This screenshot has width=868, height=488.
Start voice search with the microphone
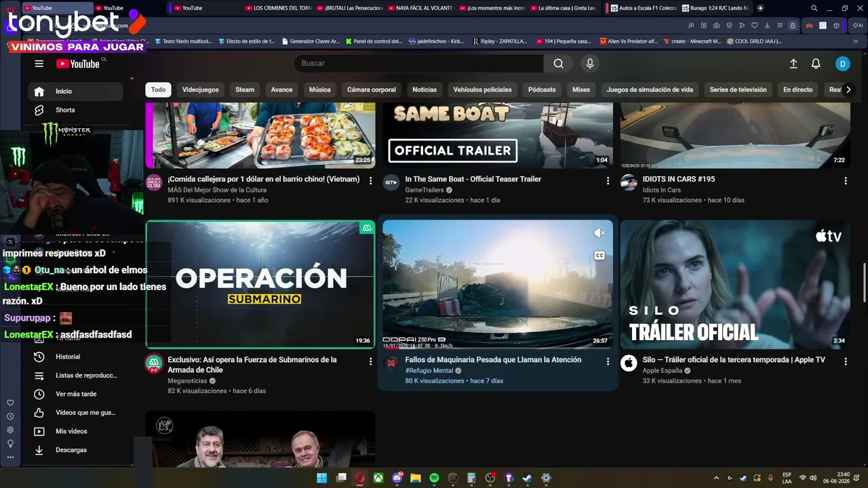coord(590,64)
